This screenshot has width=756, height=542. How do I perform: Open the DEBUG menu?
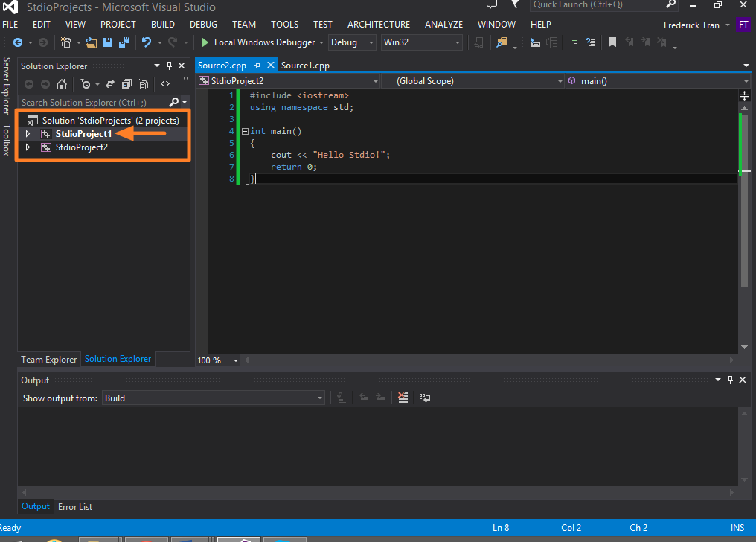tap(203, 24)
